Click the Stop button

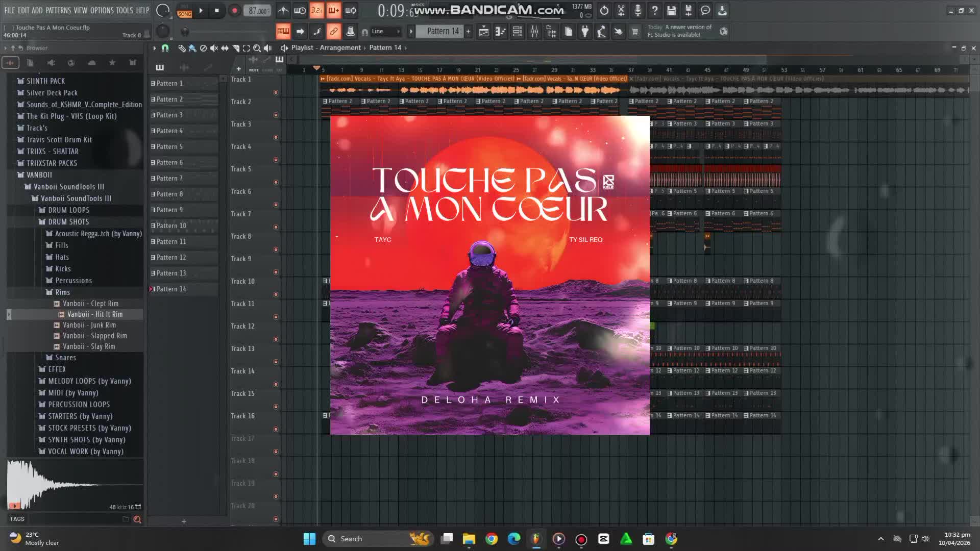coord(217,11)
